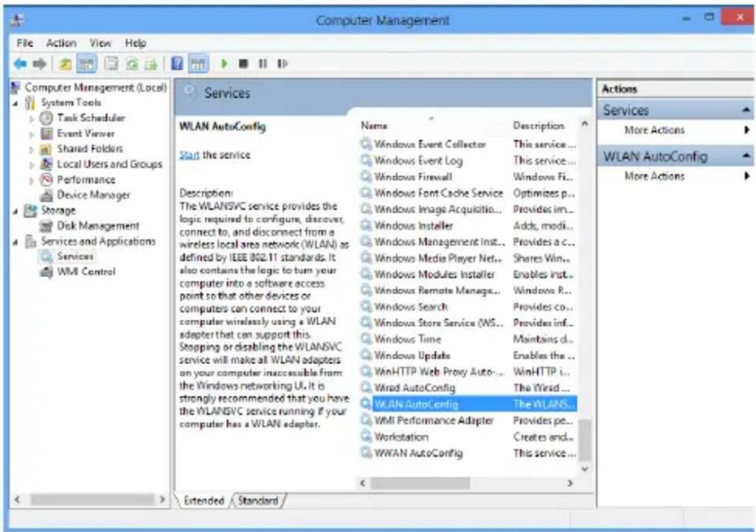Switch to the Standard tab
Screen dimensions: 756x532
click(x=258, y=501)
